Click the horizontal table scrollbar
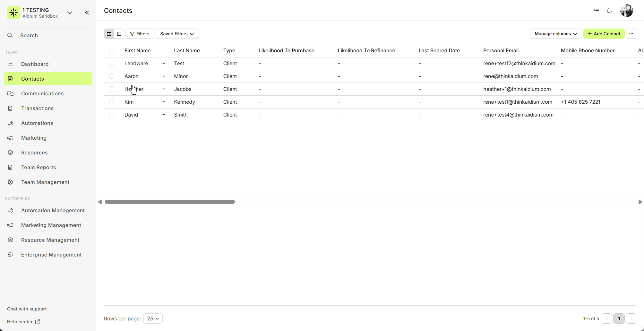Image resolution: width=644 pixels, height=331 pixels. (170, 202)
